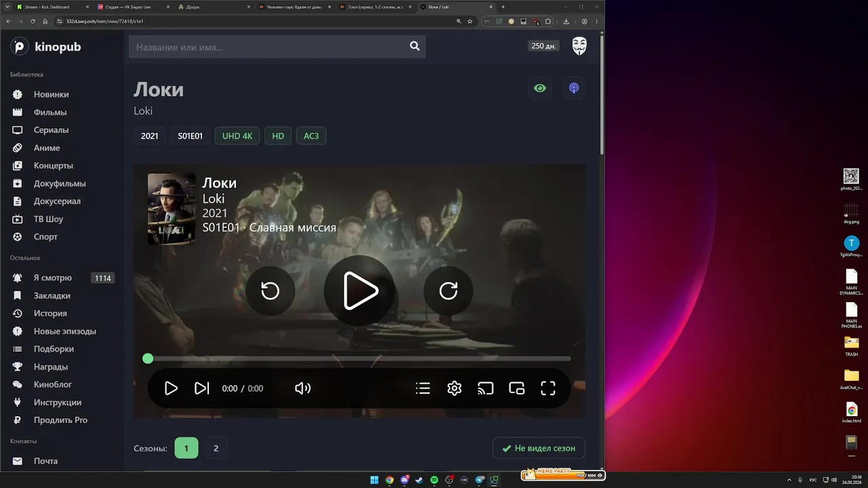The image size is (868, 488).
Task: Click the AC3 audio badge
Action: tap(311, 136)
